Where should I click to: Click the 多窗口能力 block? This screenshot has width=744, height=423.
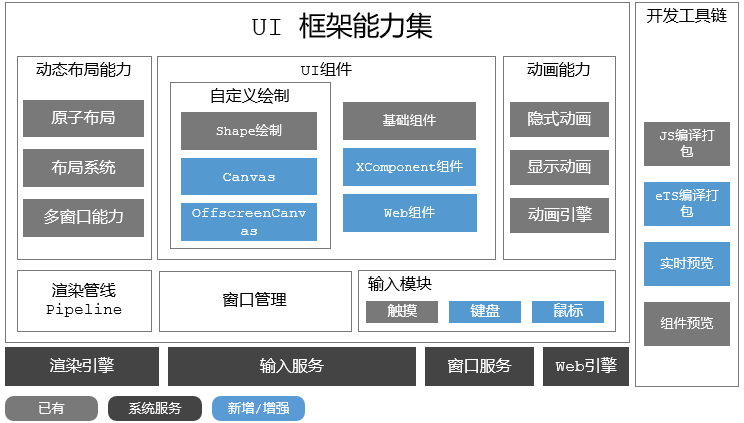[84, 217]
